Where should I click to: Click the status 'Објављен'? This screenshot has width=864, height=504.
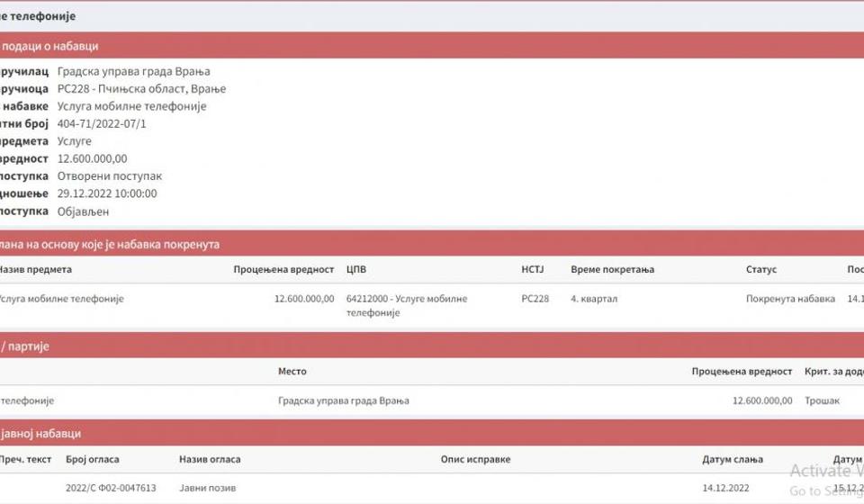coord(83,211)
